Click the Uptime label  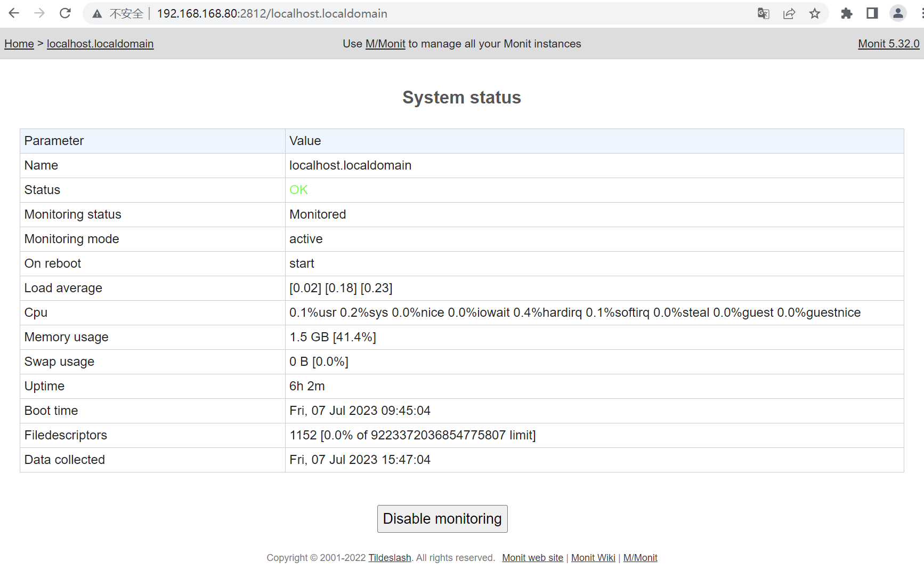44,386
